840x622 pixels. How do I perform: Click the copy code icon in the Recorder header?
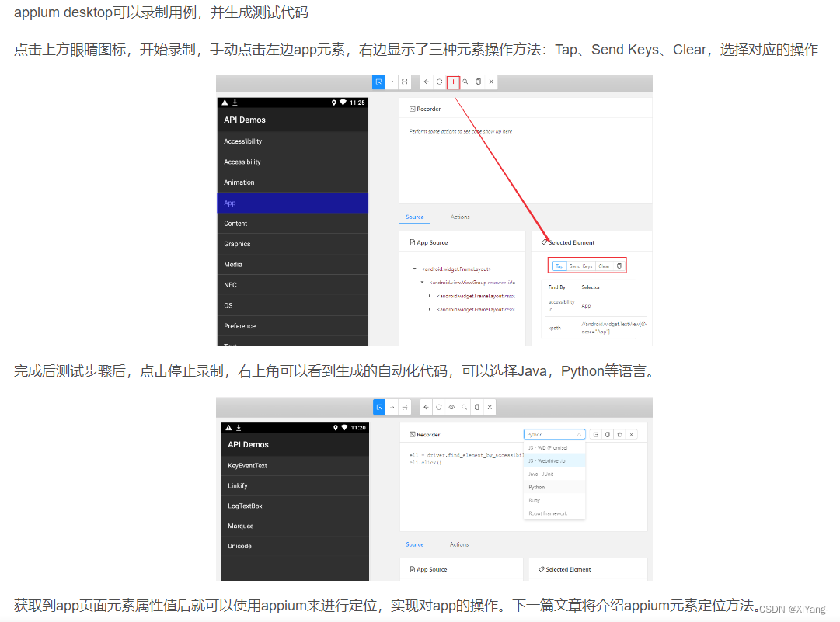[608, 435]
